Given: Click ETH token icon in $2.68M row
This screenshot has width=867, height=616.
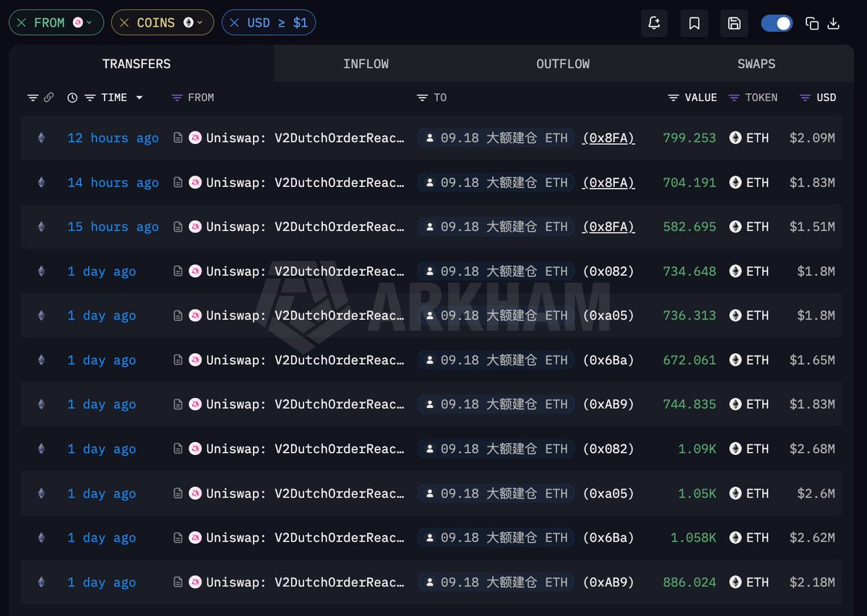Looking at the screenshot, I should tap(736, 449).
